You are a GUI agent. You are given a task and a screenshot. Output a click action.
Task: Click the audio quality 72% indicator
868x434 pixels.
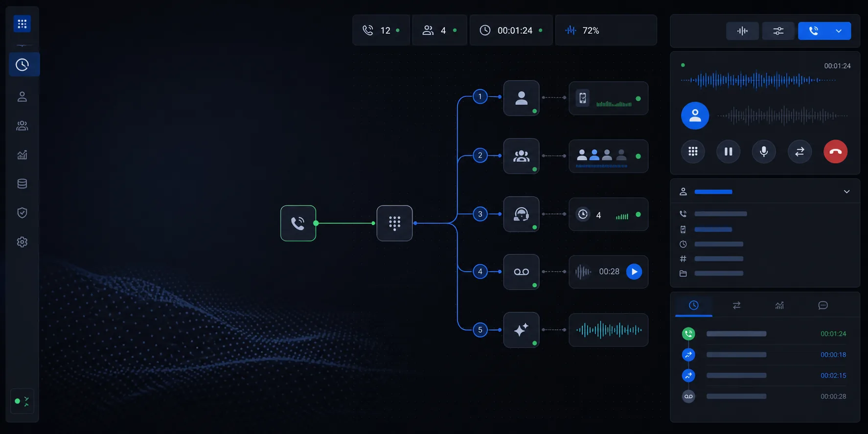tap(606, 30)
